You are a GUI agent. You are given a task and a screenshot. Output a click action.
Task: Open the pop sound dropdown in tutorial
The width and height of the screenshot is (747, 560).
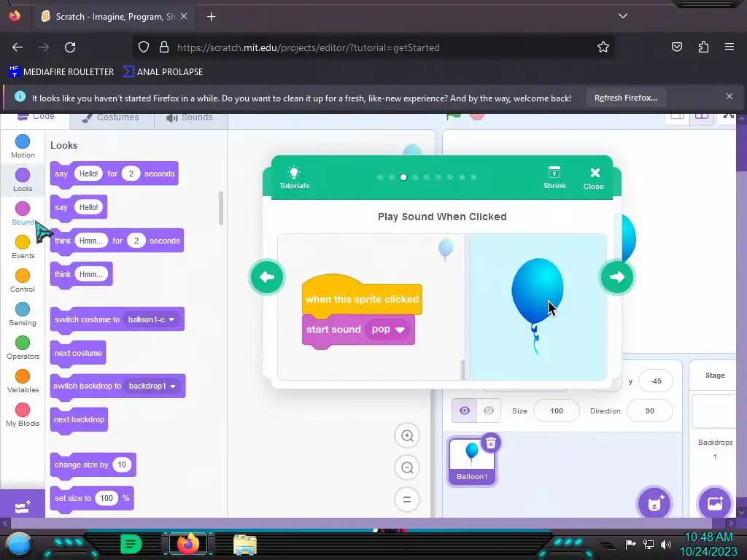(x=388, y=330)
